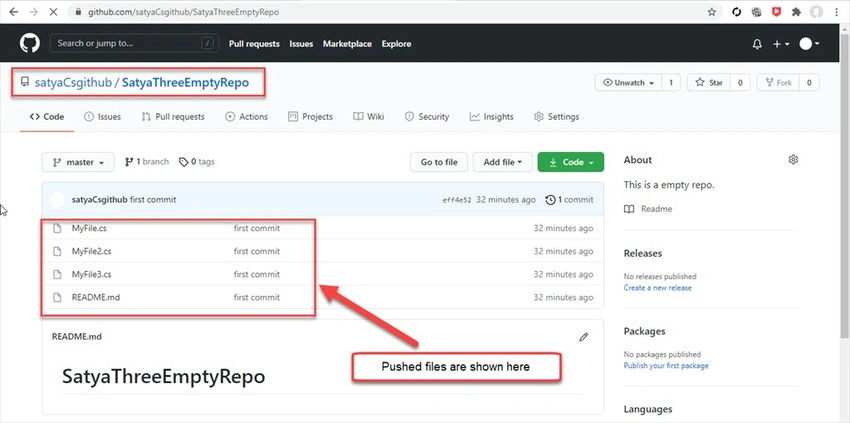This screenshot has width=850, height=423.
Task: Click the Fork button
Action: (x=778, y=82)
